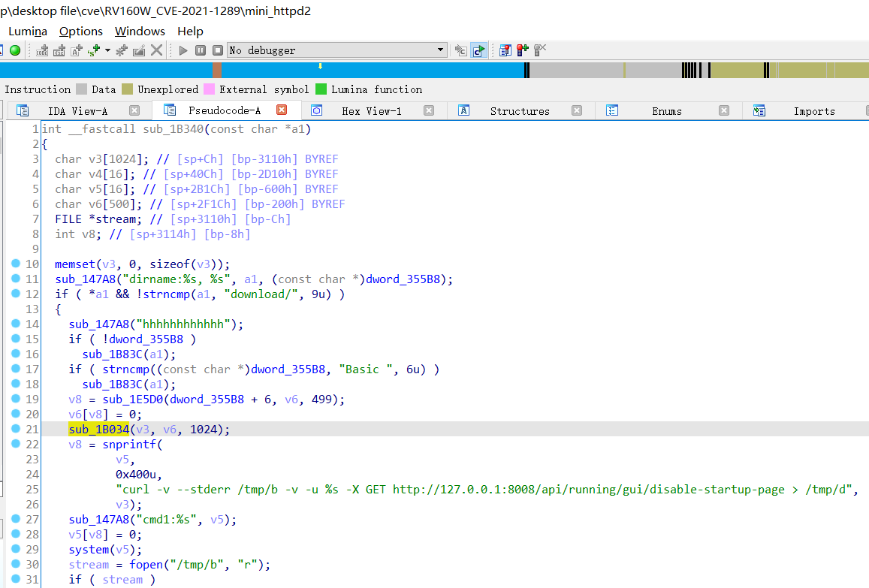The image size is (869, 588).
Task: Switch to the Hex View-1 tab
Action: (371, 111)
